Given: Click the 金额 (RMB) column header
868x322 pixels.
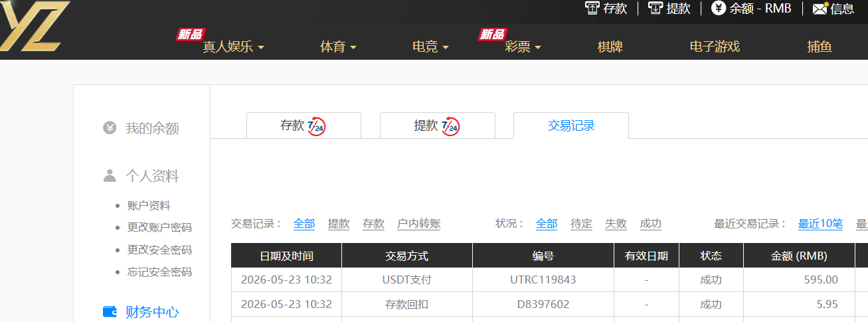Looking at the screenshot, I should point(799,256).
